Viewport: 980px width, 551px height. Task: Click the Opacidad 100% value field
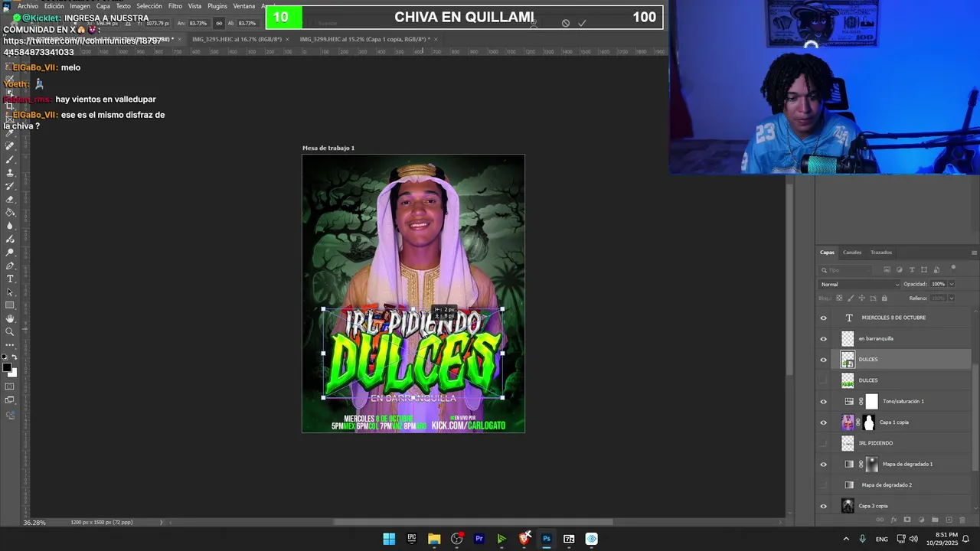(938, 284)
